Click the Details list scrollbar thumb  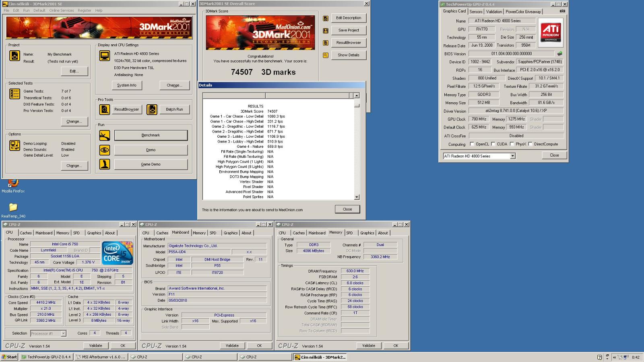357,105
